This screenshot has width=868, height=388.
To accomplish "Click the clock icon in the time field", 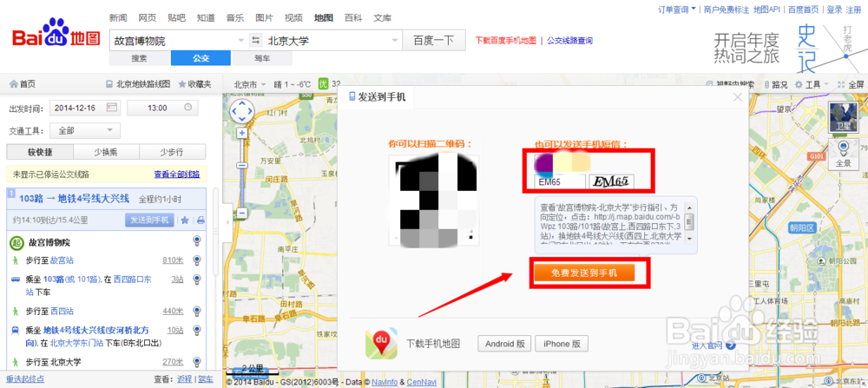I will pyautogui.click(x=187, y=108).
